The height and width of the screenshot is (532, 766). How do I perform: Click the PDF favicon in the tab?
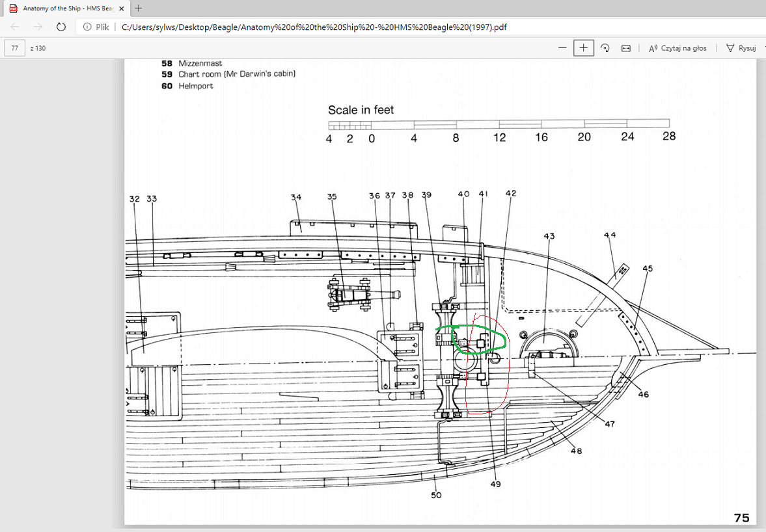(13, 8)
